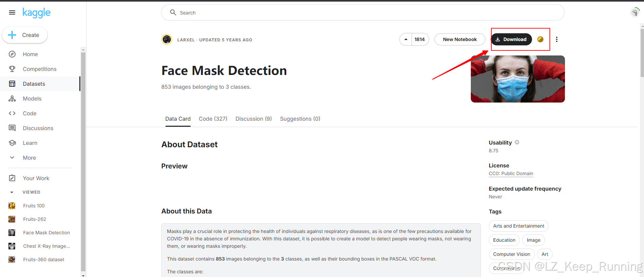
Task: Click the Create plus button
Action: click(25, 35)
